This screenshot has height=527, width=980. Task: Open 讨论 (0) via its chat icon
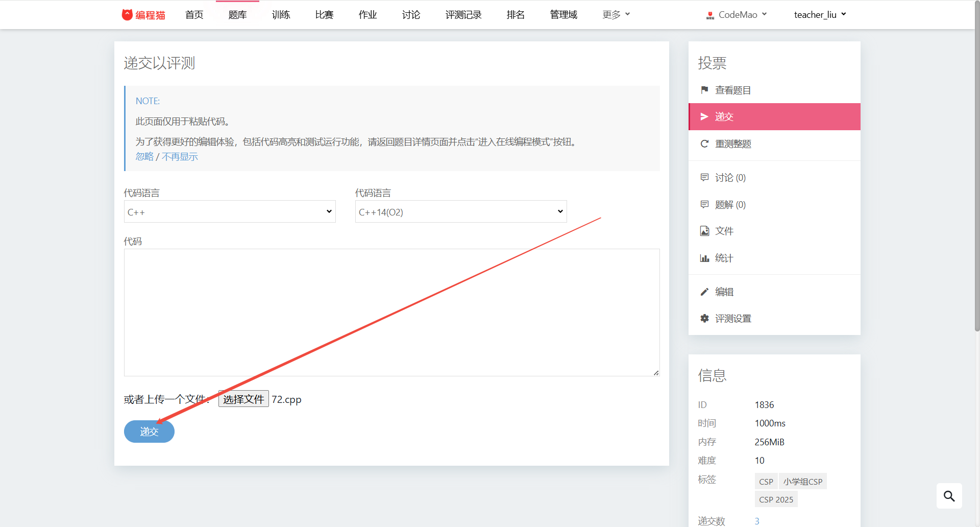click(x=704, y=177)
